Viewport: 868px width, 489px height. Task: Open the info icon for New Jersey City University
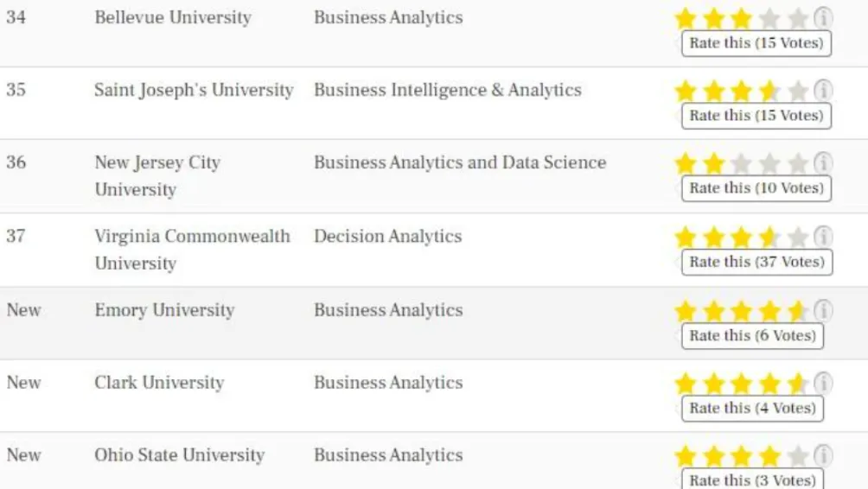[x=823, y=162]
